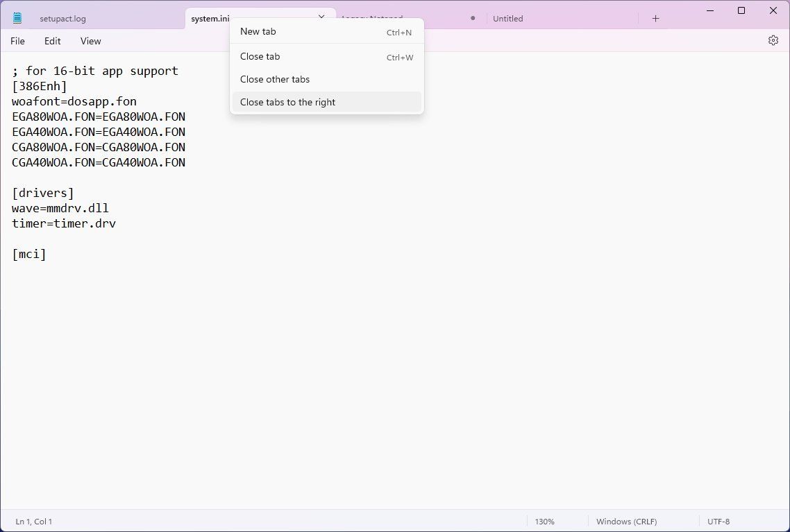Select "Close other tabs" option
Screen dimensions: 790x532
[x=275, y=79]
